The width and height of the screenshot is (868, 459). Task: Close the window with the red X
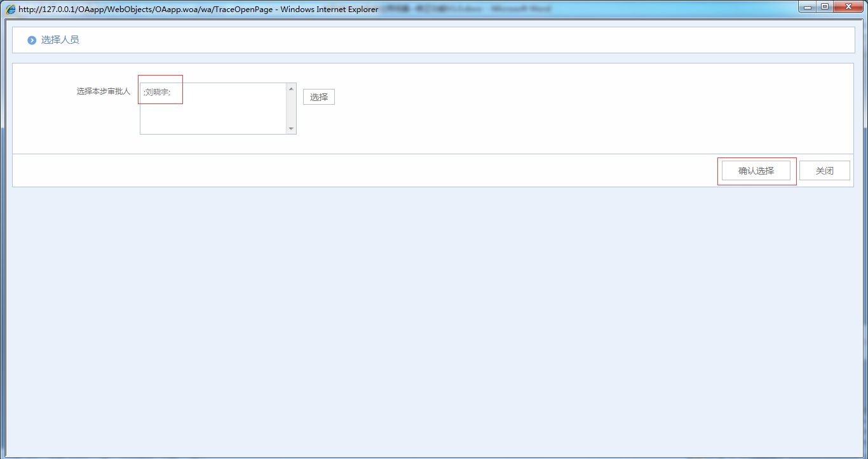point(849,7)
